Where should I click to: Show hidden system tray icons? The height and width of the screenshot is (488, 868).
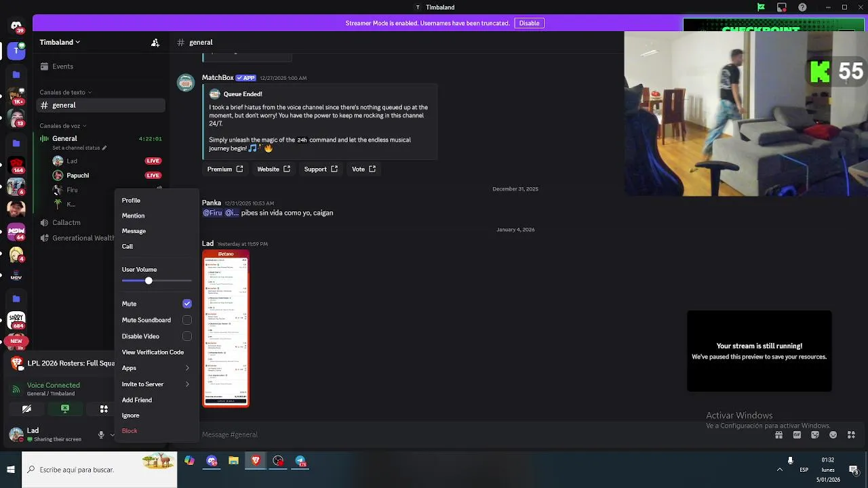[780, 470]
